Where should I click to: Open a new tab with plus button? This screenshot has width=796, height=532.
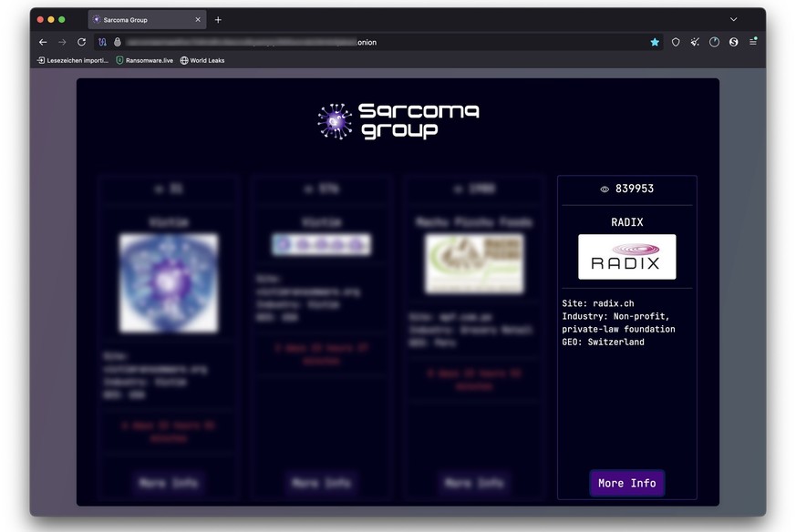pos(218,20)
